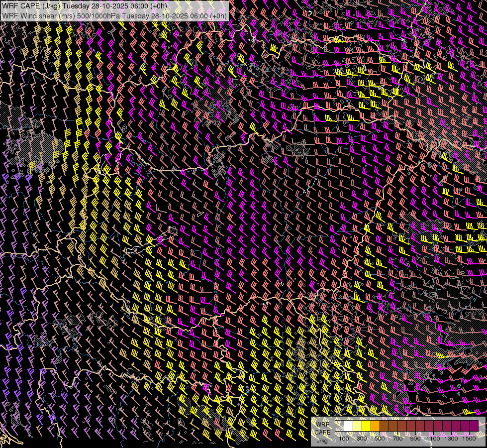Click the 300 value on the legend
The image size is (487, 448).
coord(362,439)
